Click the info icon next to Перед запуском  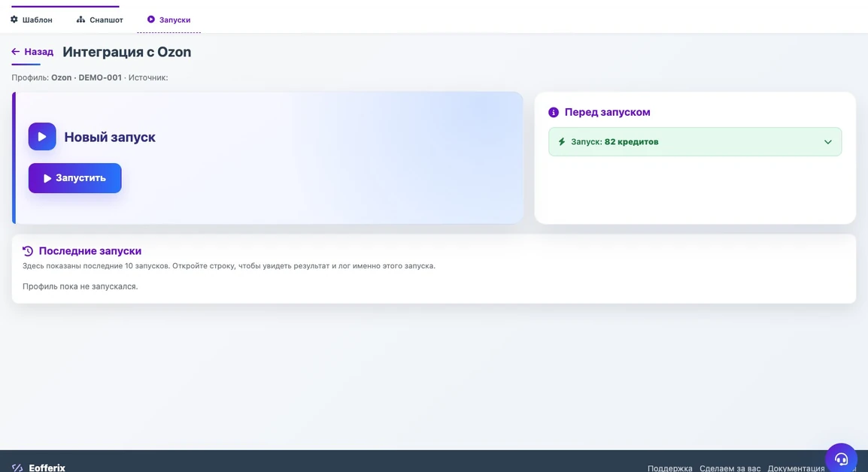(554, 112)
